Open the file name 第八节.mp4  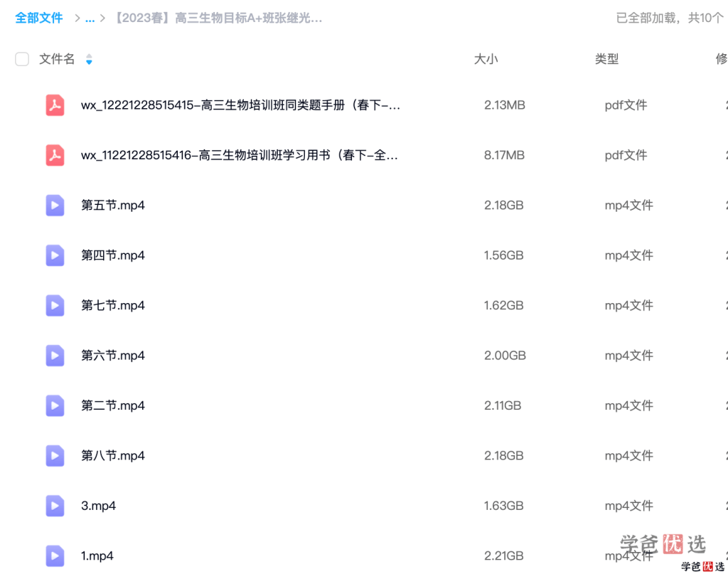pos(113,456)
